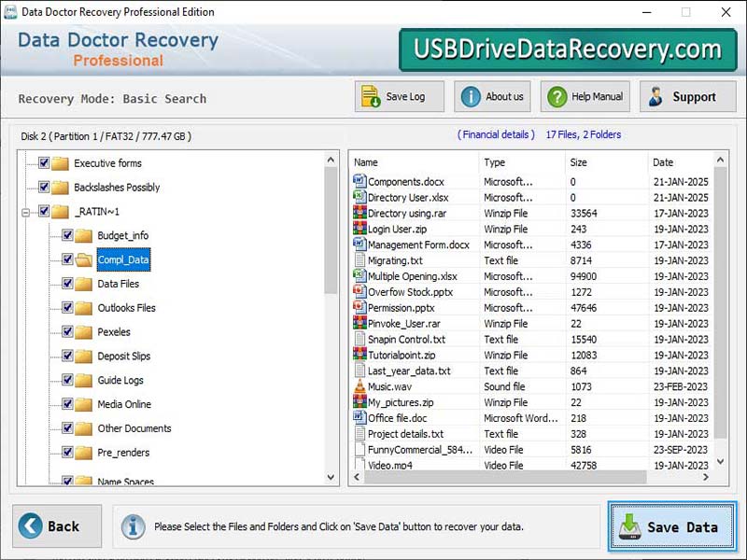
Task: Go Back to the previous screen
Action: [56, 525]
